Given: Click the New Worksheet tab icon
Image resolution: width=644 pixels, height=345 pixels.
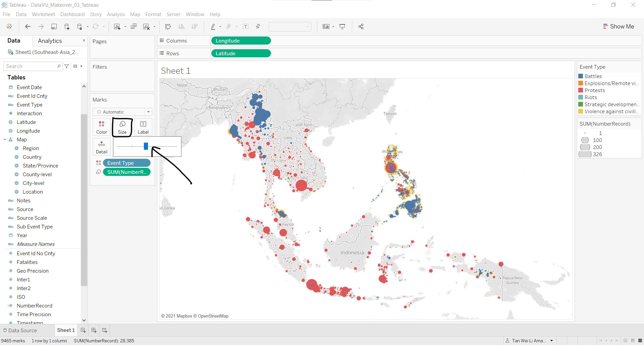Looking at the screenshot, I should coord(83,330).
